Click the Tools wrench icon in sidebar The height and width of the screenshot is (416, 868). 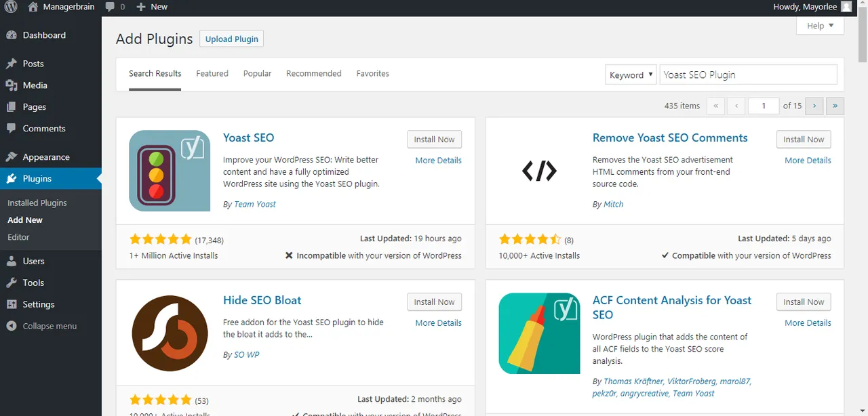pyautogui.click(x=12, y=283)
